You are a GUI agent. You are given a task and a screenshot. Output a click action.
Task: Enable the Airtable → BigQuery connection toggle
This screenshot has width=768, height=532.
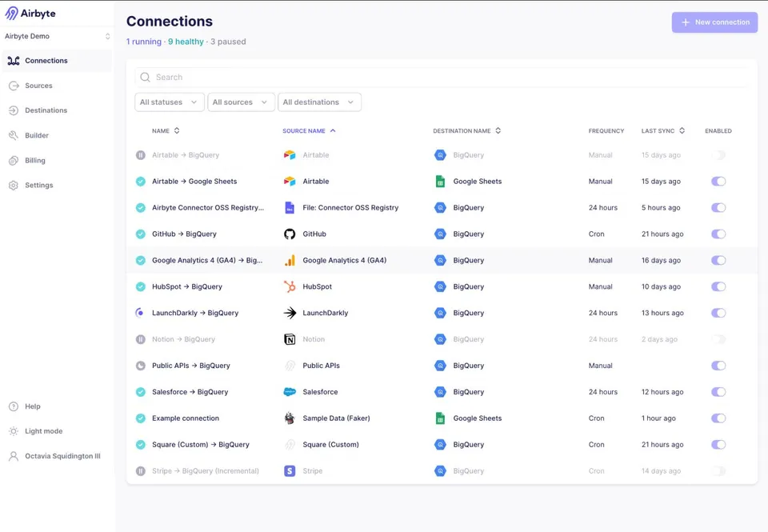pyautogui.click(x=718, y=155)
